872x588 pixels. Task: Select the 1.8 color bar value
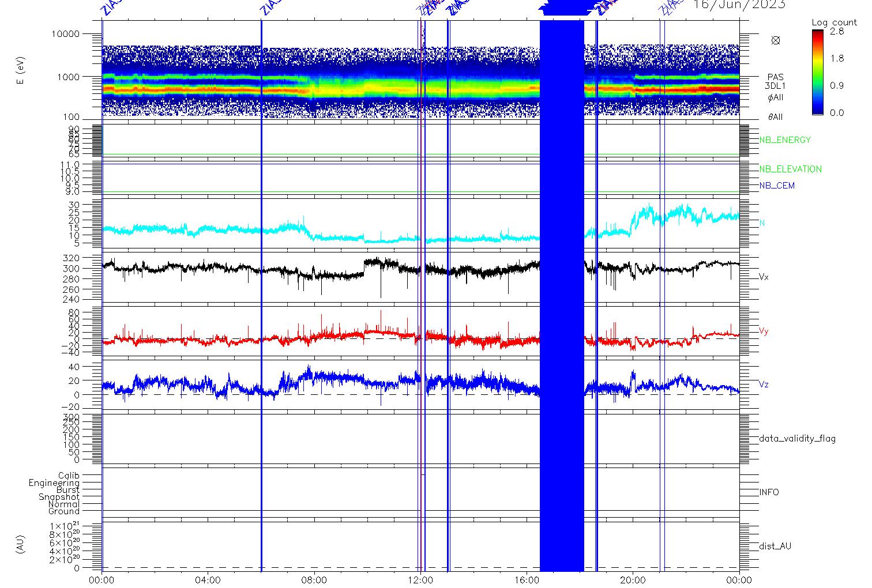coord(837,58)
